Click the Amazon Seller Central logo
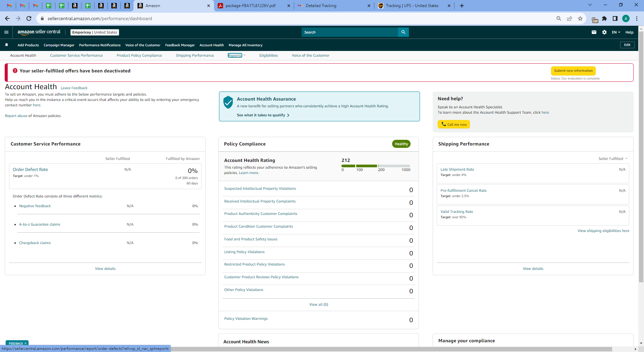Viewport: 644px width, 352px height. coord(39,32)
